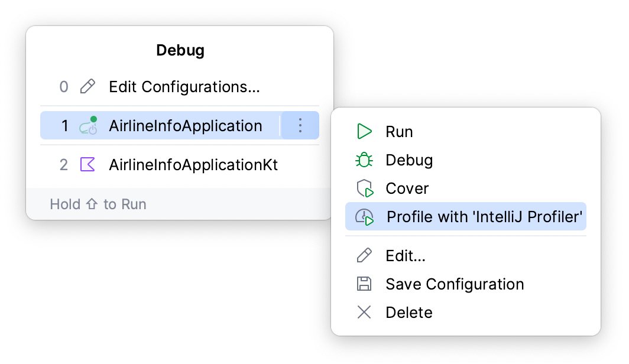
Task: Choose 'Save Configuration' from the context menu
Action: (455, 284)
